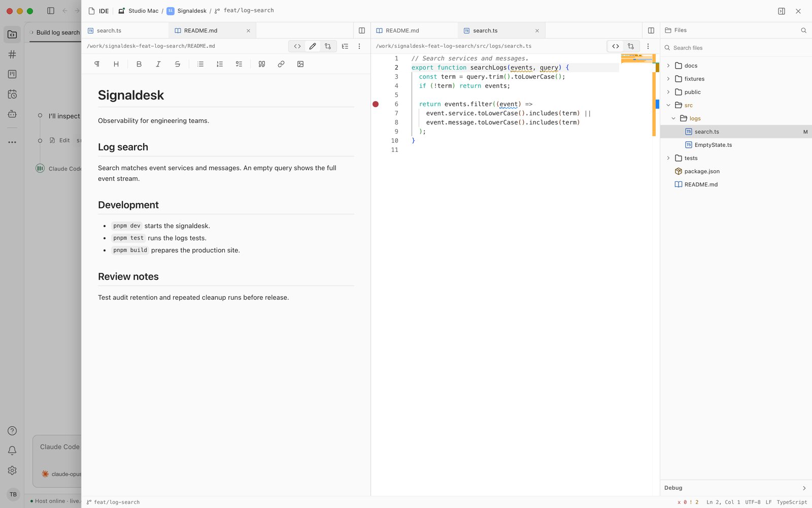Remove breakpoint on line 6
812x508 pixels.
click(x=376, y=104)
